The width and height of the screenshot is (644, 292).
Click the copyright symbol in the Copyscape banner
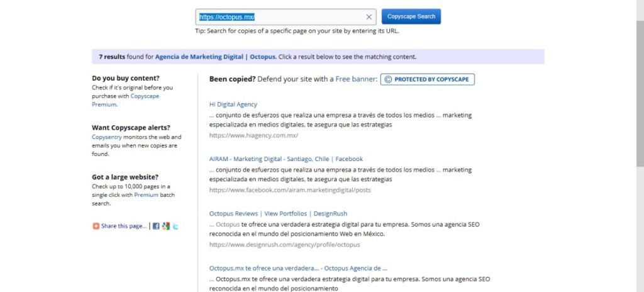(388, 79)
